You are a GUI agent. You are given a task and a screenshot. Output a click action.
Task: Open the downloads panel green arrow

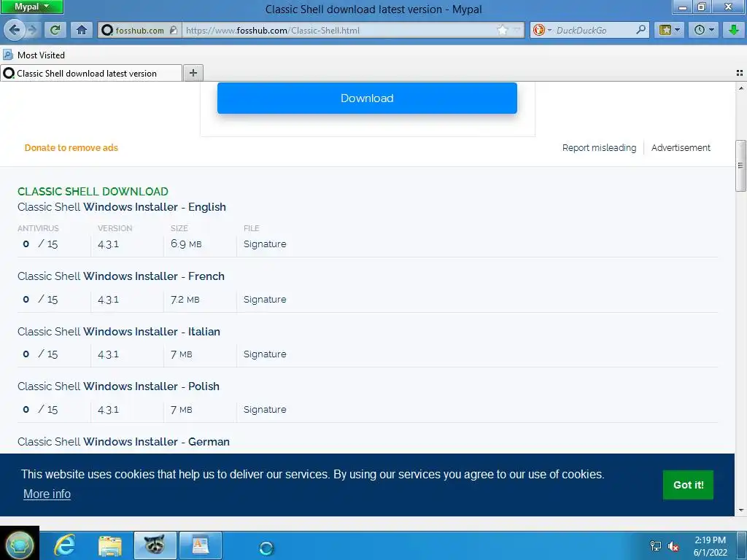[x=733, y=30]
